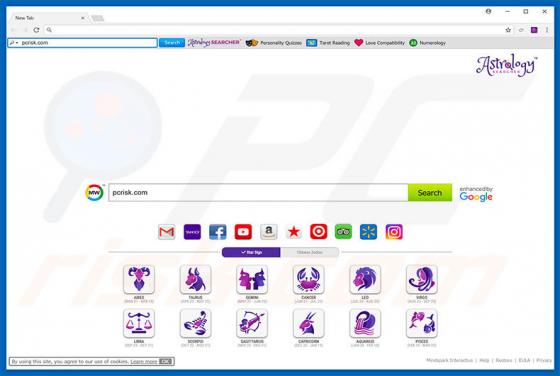Open the Restore footer link
The height and width of the screenshot is (376, 560).
(504, 360)
